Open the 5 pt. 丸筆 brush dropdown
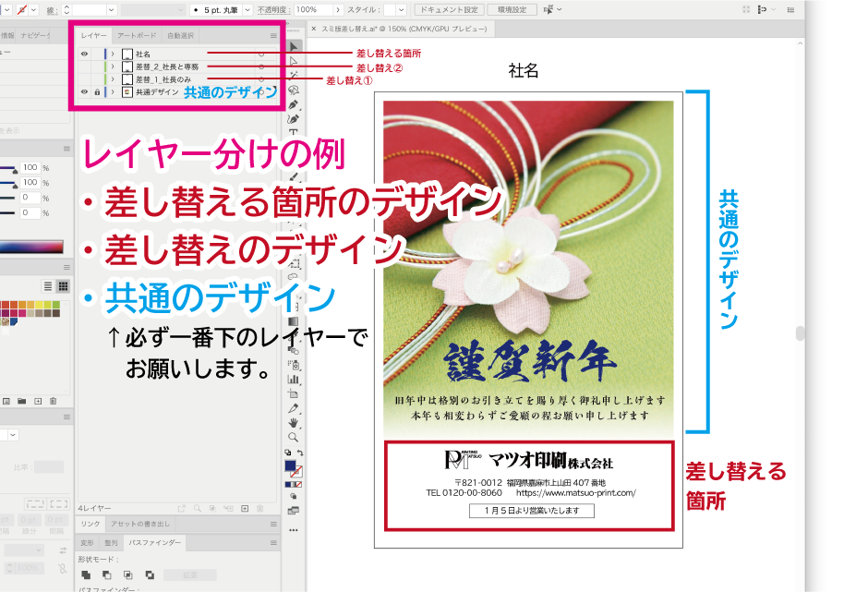 [x=247, y=10]
